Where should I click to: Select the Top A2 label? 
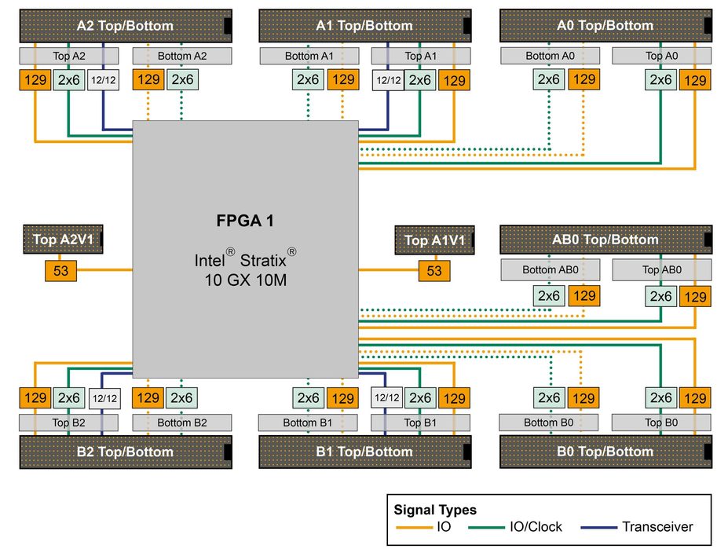pos(68,57)
